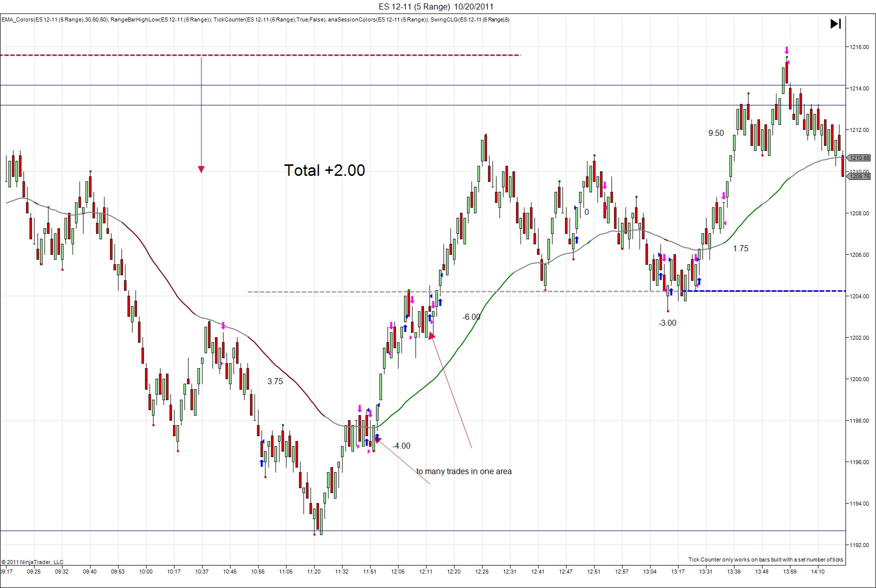Viewport: 876px width, 588px height.
Task: Click the 11:20 time axis label
Action: 314,572
